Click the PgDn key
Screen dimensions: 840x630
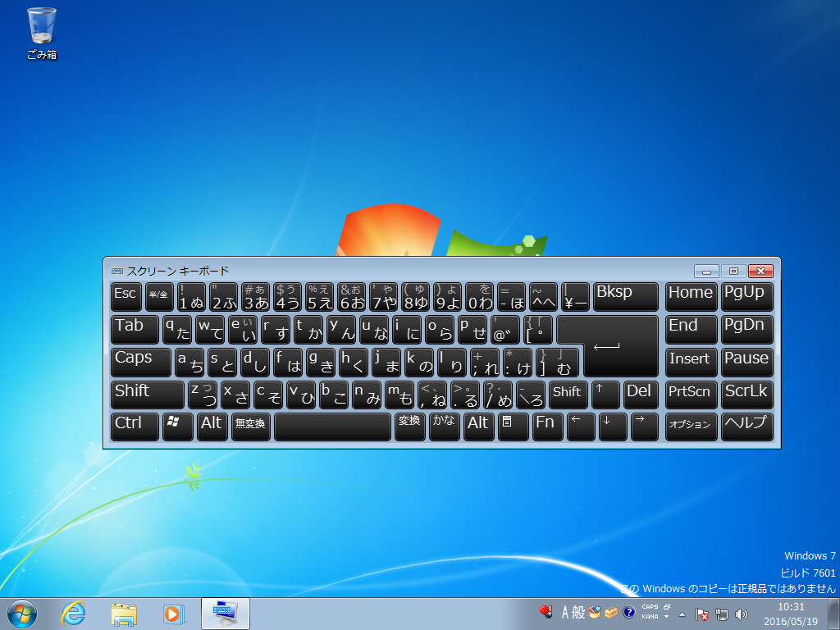(x=746, y=330)
